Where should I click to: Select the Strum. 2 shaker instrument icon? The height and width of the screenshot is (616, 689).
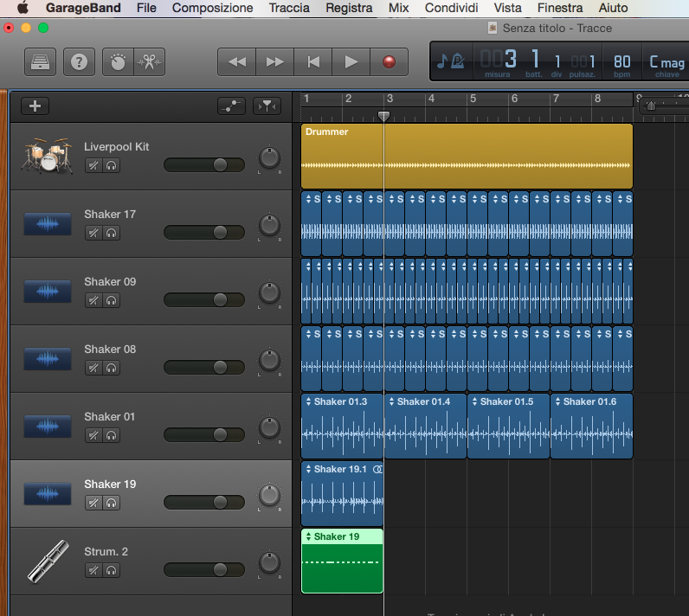pyautogui.click(x=48, y=561)
